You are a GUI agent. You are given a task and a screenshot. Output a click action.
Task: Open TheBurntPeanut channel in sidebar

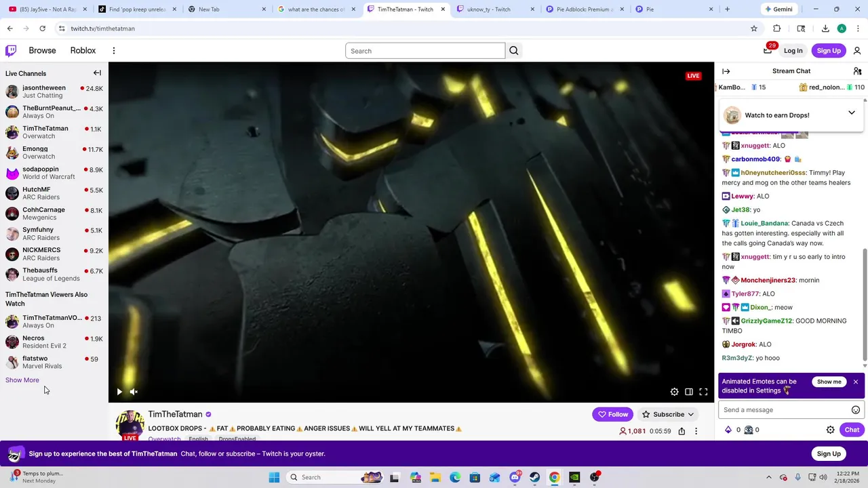point(54,112)
